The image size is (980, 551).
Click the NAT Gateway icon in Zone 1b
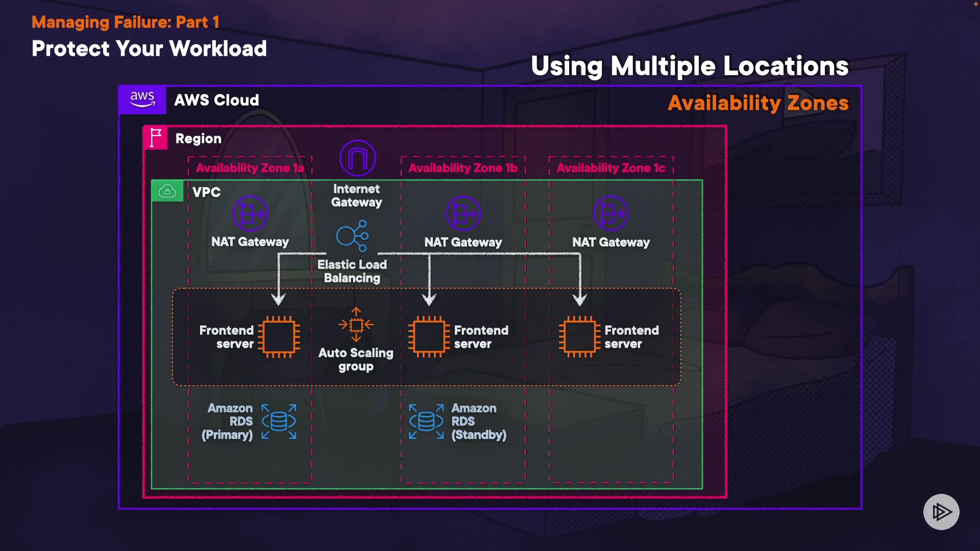pos(463,213)
